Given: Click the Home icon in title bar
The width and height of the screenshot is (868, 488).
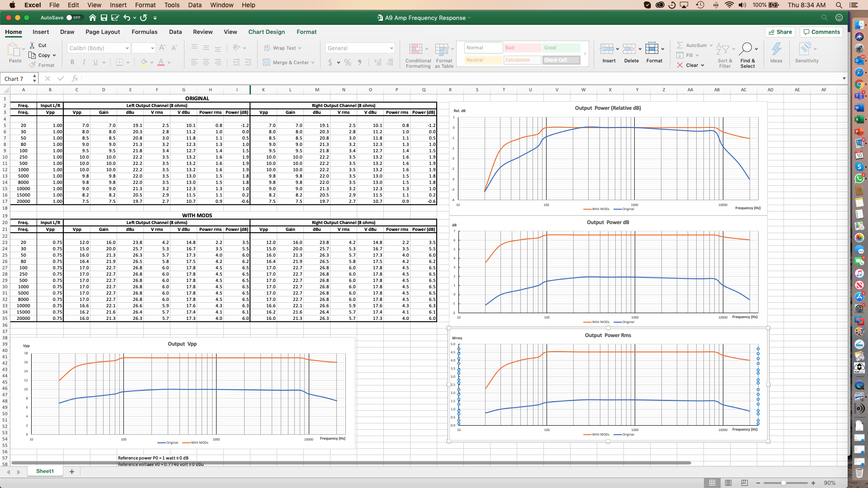Looking at the screenshot, I should 93,18.
